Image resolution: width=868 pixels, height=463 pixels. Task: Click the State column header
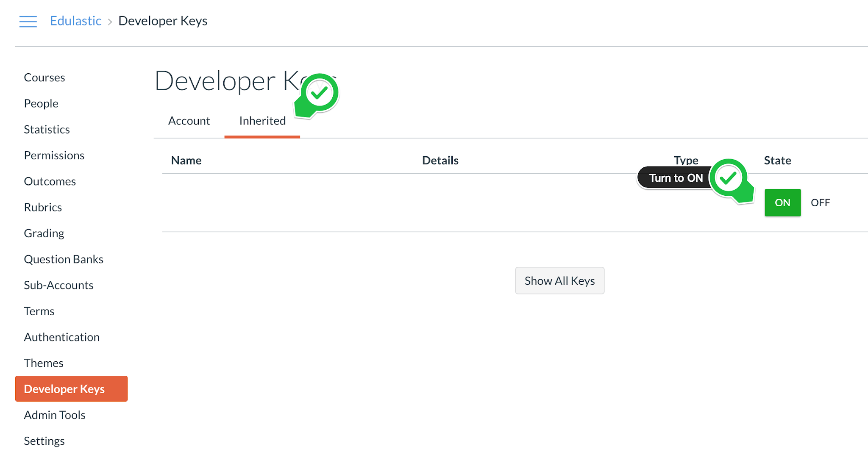[x=777, y=161]
